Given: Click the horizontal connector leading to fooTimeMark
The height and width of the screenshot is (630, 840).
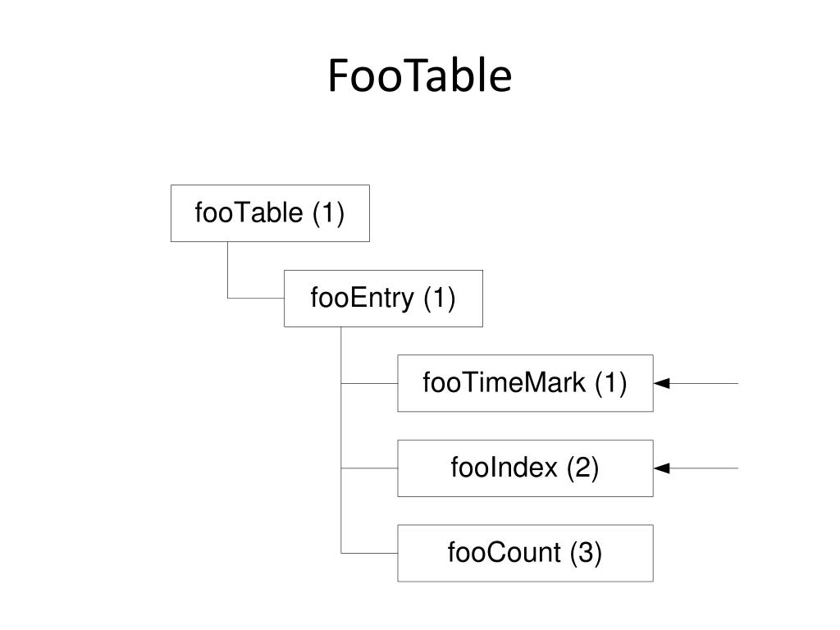Looking at the screenshot, I should tap(369, 384).
